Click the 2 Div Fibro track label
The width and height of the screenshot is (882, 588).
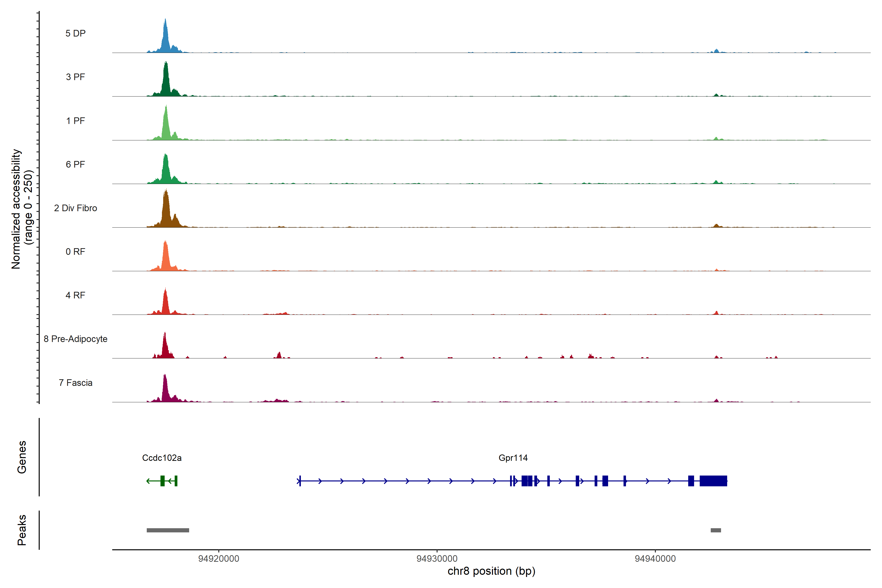(x=75, y=208)
